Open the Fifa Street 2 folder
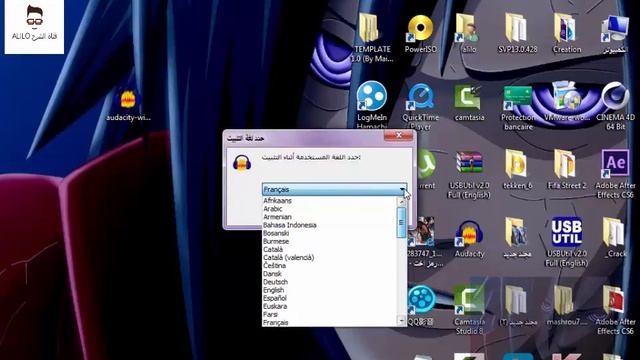The image size is (640, 360). click(x=565, y=164)
